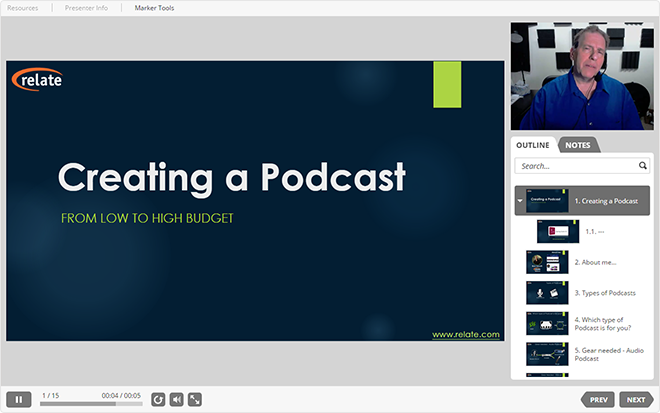The width and height of the screenshot is (660, 413).
Task: Switch to the Notes tab
Action: 578,145
